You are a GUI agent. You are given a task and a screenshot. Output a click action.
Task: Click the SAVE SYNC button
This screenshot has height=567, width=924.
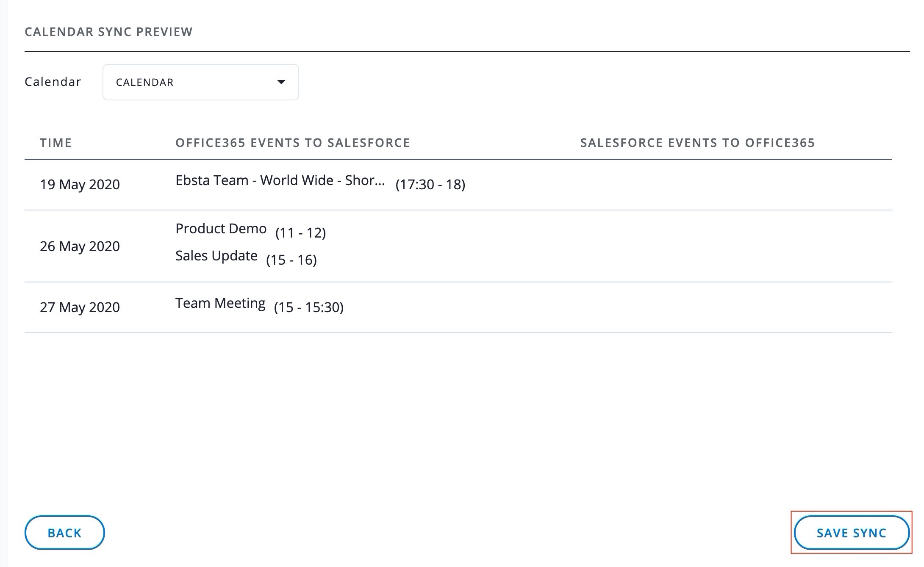(x=851, y=533)
